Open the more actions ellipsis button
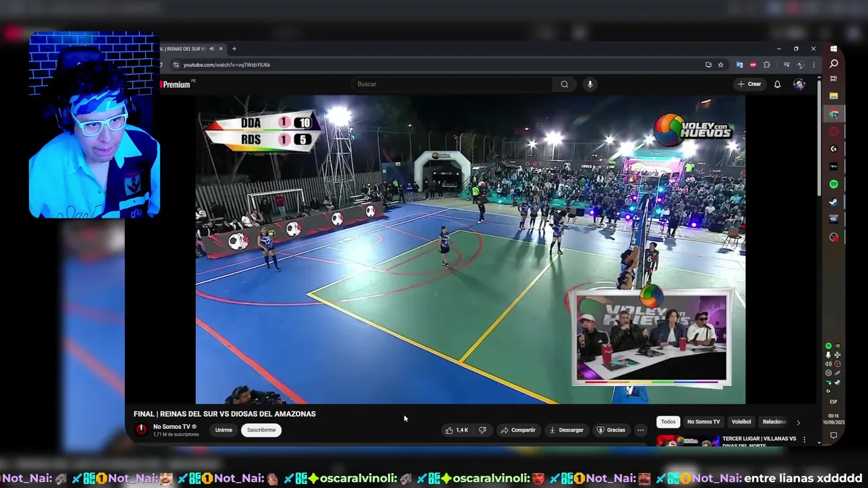 tap(640, 430)
